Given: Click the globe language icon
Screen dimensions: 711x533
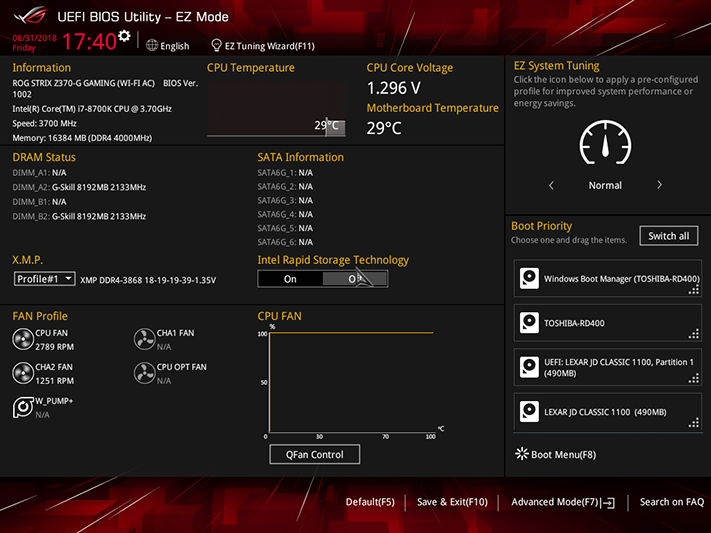Looking at the screenshot, I should coord(152,45).
